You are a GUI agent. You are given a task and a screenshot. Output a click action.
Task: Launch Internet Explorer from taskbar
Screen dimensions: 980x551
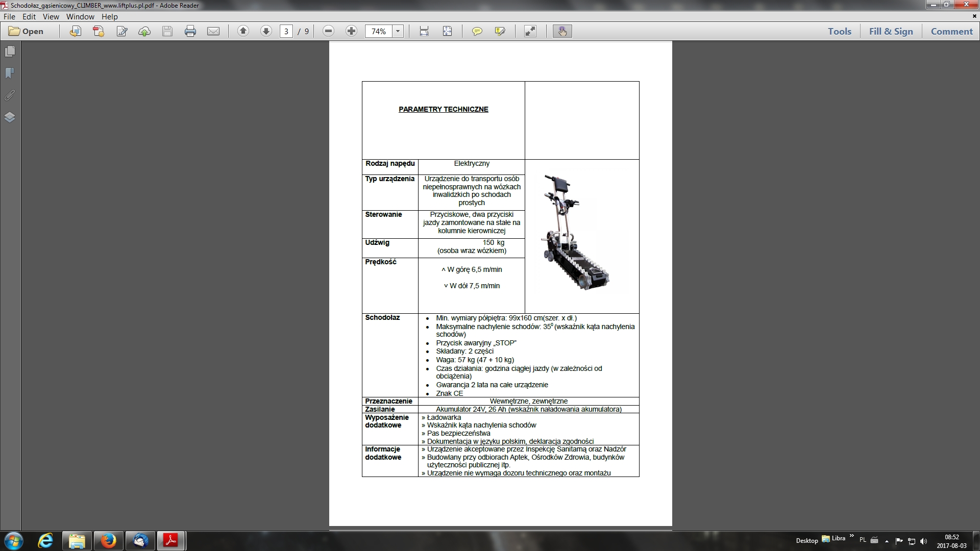coord(45,540)
